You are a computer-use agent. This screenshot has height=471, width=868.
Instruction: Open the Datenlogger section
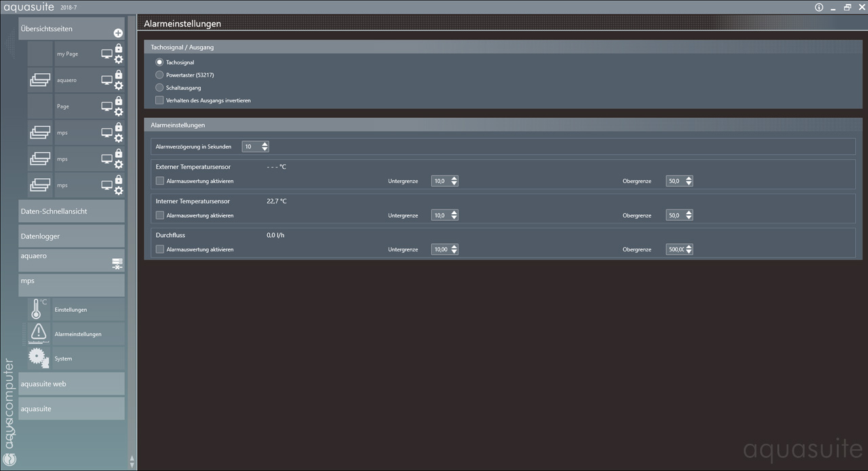click(71, 236)
